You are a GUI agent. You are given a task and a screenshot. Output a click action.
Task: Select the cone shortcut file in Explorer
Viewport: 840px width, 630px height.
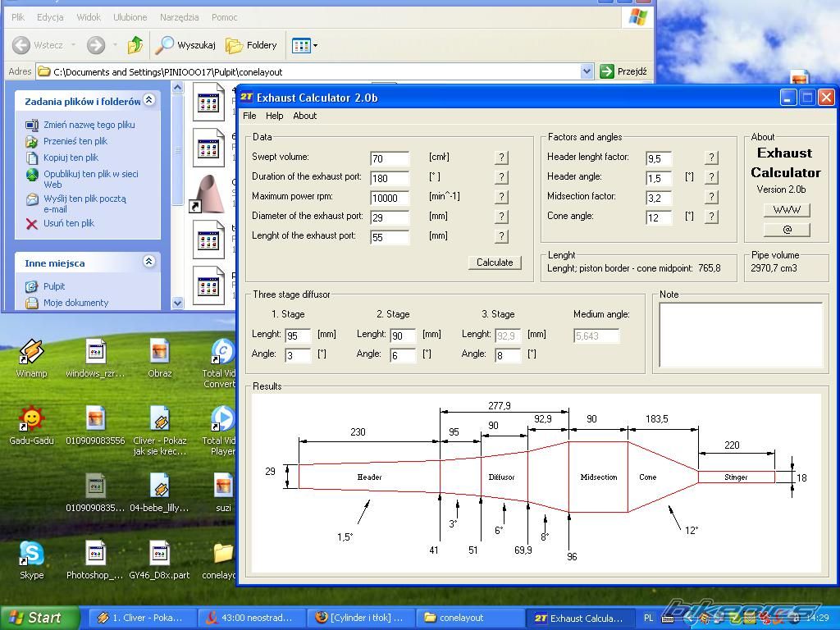click(x=208, y=194)
